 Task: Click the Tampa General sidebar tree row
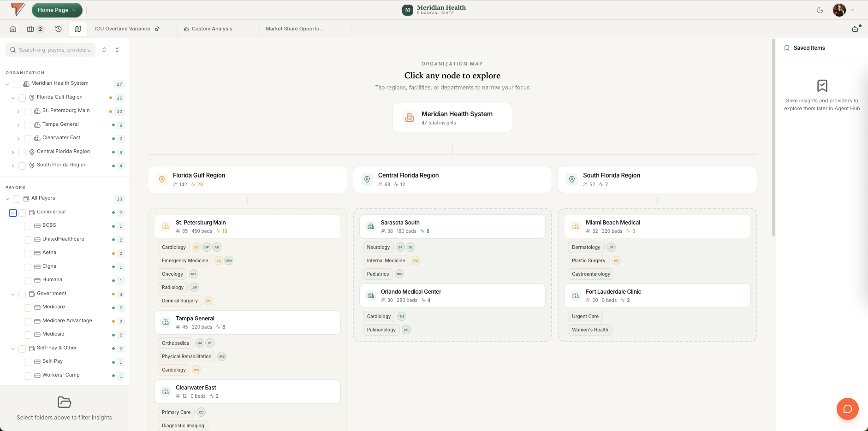pyautogui.click(x=65, y=124)
